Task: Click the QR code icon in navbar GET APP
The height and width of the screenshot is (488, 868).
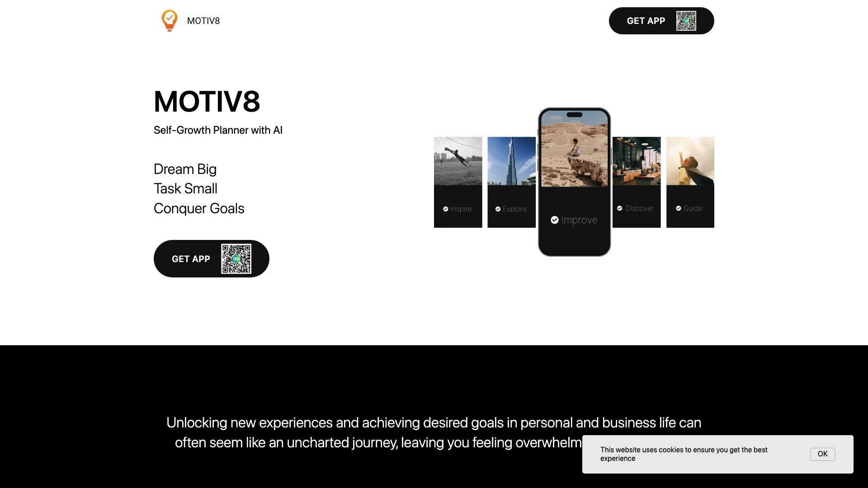Action: [x=686, y=21]
